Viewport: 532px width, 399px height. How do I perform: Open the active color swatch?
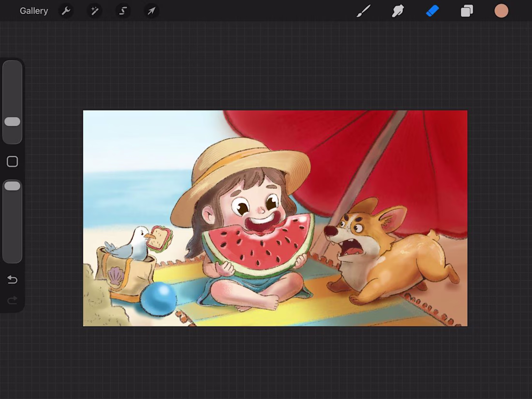click(501, 11)
